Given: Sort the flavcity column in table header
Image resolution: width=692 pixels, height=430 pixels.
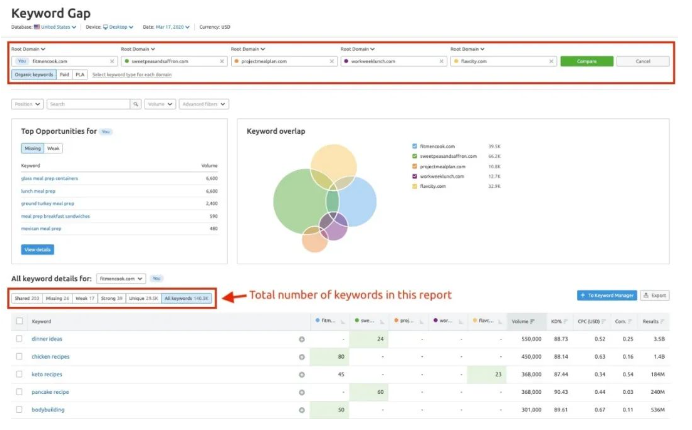Looking at the screenshot, I should (500, 322).
